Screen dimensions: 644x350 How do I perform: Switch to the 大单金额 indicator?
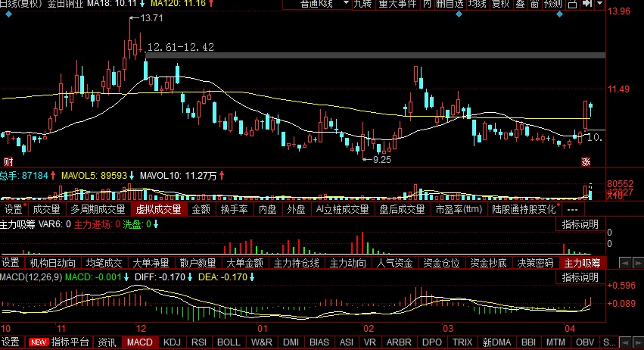tap(244, 263)
